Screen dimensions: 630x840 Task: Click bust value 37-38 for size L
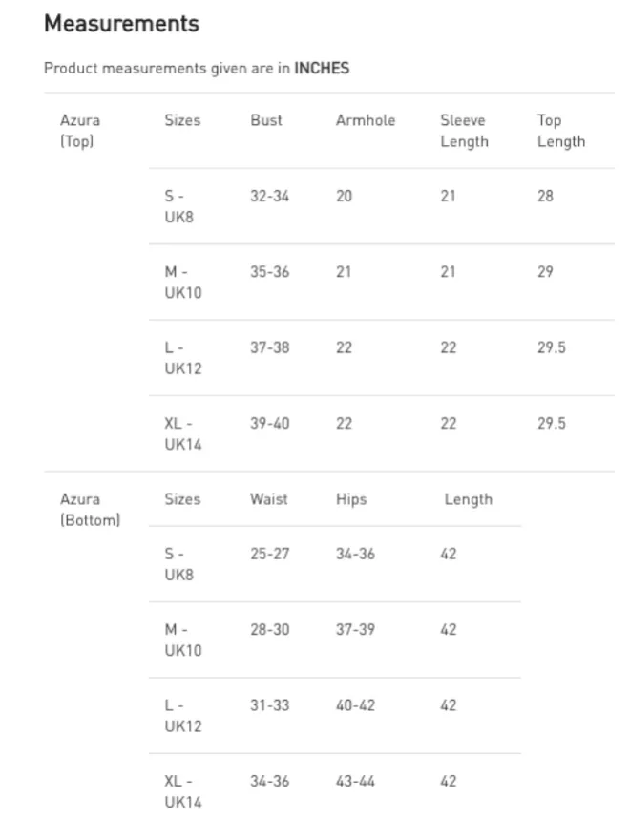(269, 347)
